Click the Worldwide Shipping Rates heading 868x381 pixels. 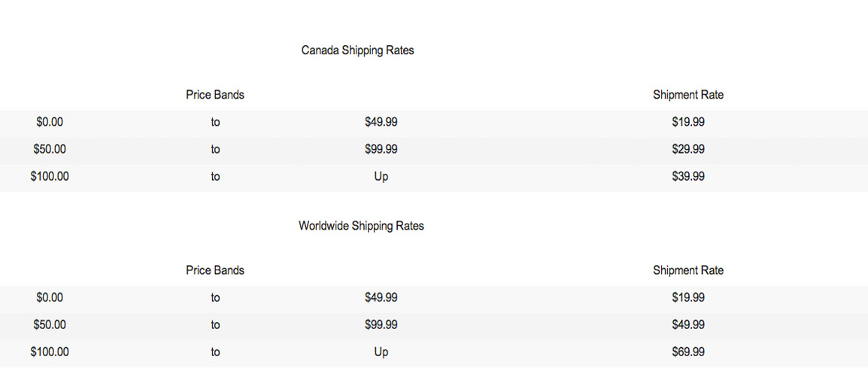[x=361, y=226]
